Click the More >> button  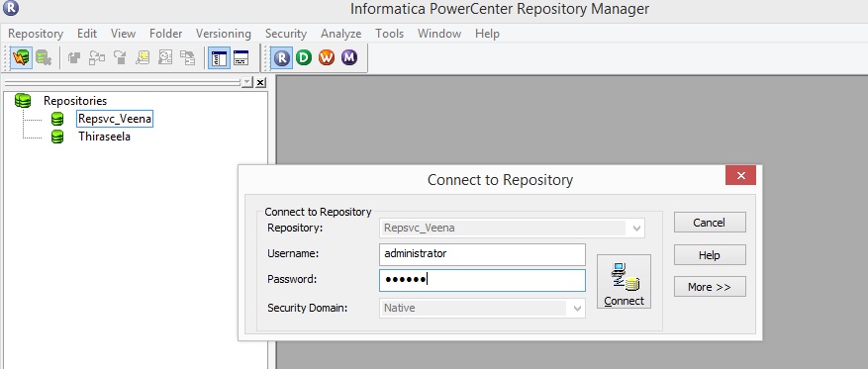710,287
